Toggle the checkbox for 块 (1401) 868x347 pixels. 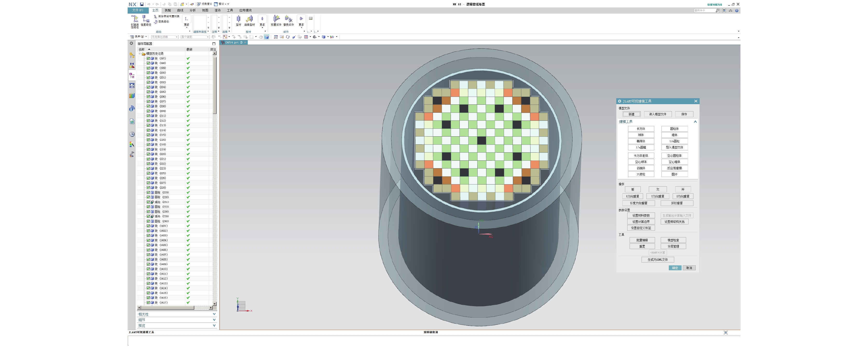pos(148,226)
